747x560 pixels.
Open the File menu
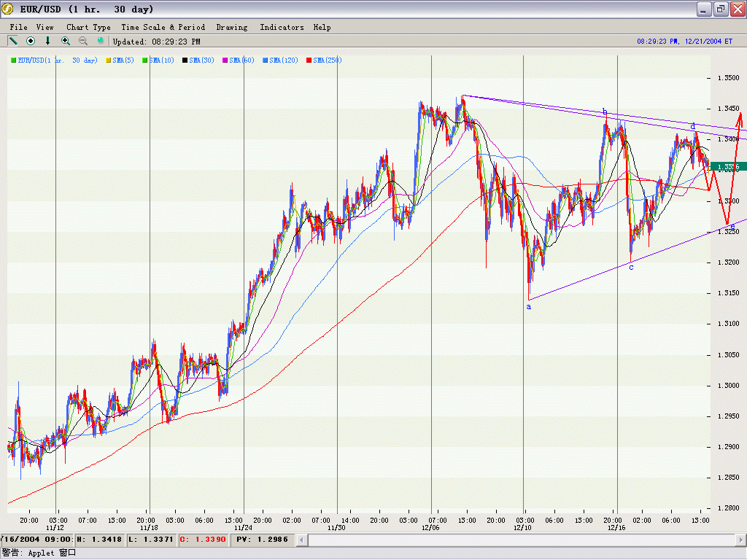coord(18,27)
